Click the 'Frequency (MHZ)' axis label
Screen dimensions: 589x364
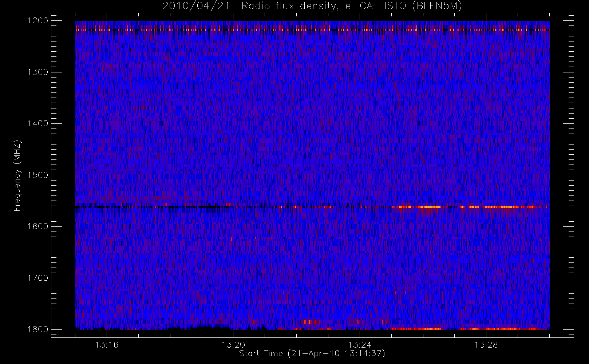tap(17, 175)
